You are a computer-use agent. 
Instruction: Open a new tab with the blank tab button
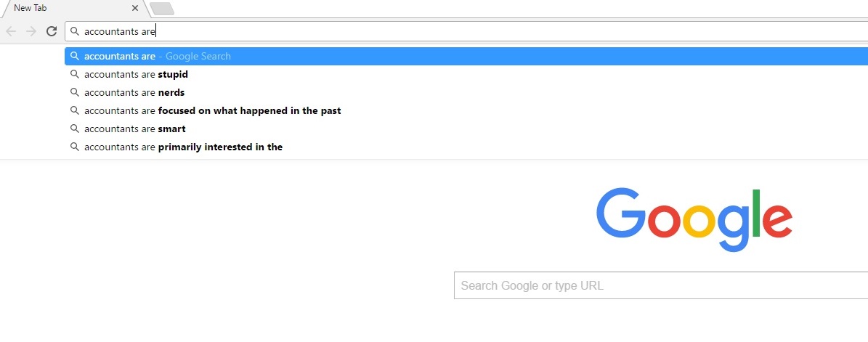162,8
